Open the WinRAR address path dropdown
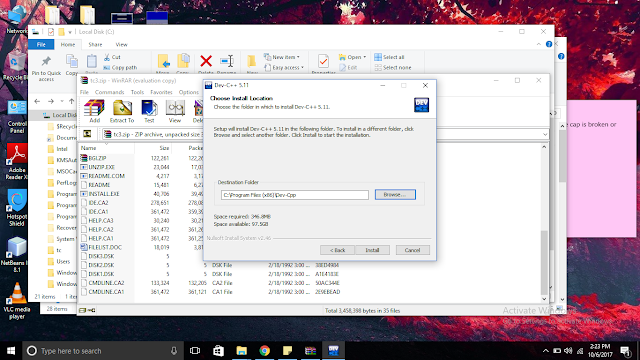Image resolution: width=640 pixels, height=360 pixels. 545,134
